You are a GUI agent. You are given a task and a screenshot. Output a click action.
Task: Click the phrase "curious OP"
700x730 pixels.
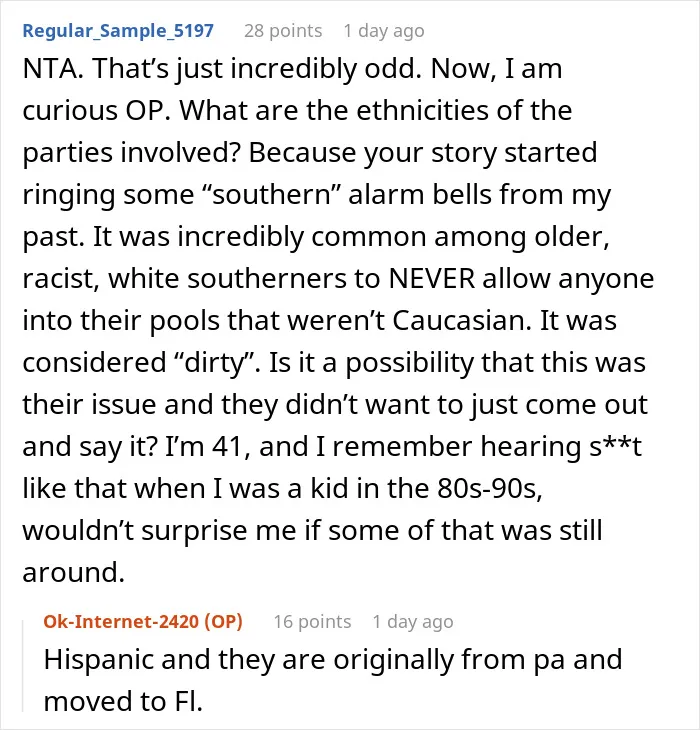(96, 110)
